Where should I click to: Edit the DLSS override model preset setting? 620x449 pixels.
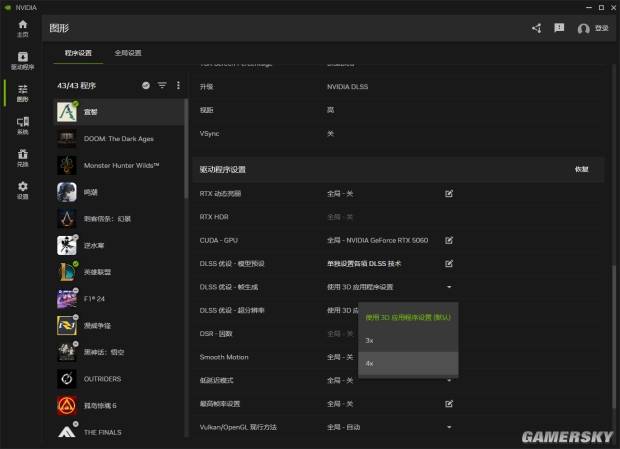(449, 264)
